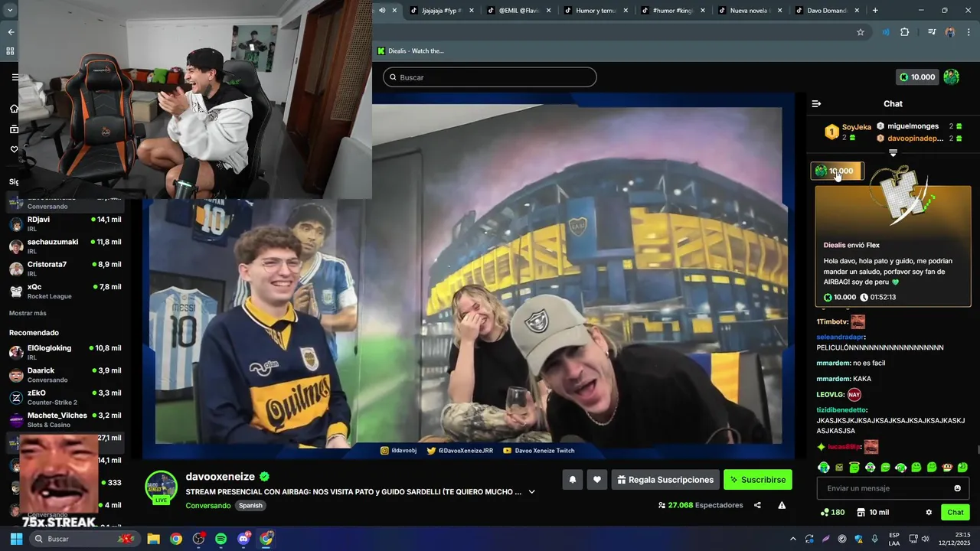Open the user profile avatar at top right
The height and width of the screenshot is (551, 980).
coord(952,77)
